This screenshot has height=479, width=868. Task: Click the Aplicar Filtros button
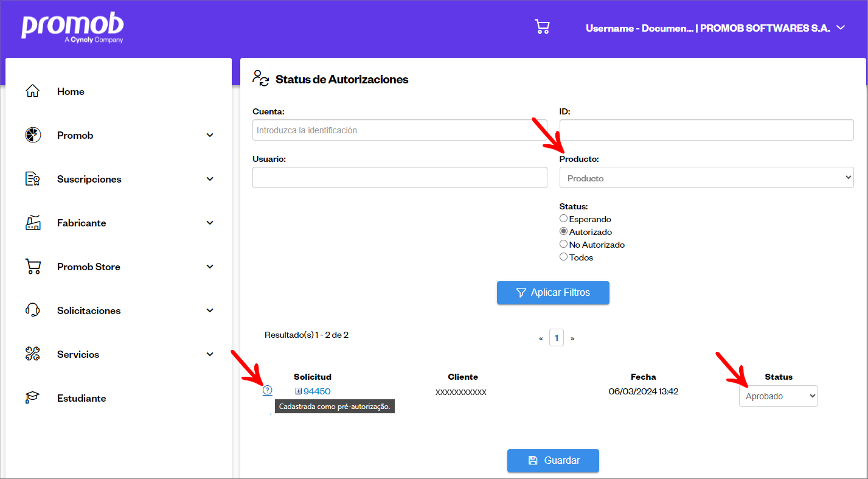click(553, 292)
